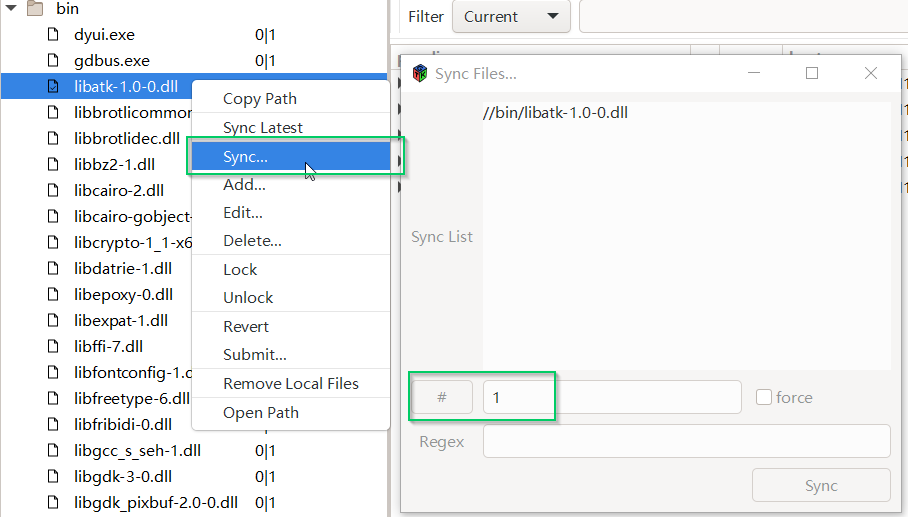The width and height of the screenshot is (908, 517).
Task: Maximize the Sync Files window
Action: (x=812, y=73)
